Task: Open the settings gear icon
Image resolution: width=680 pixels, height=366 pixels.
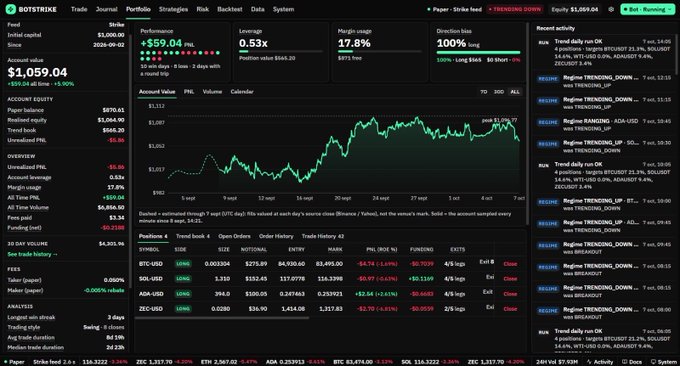Action: coord(611,9)
